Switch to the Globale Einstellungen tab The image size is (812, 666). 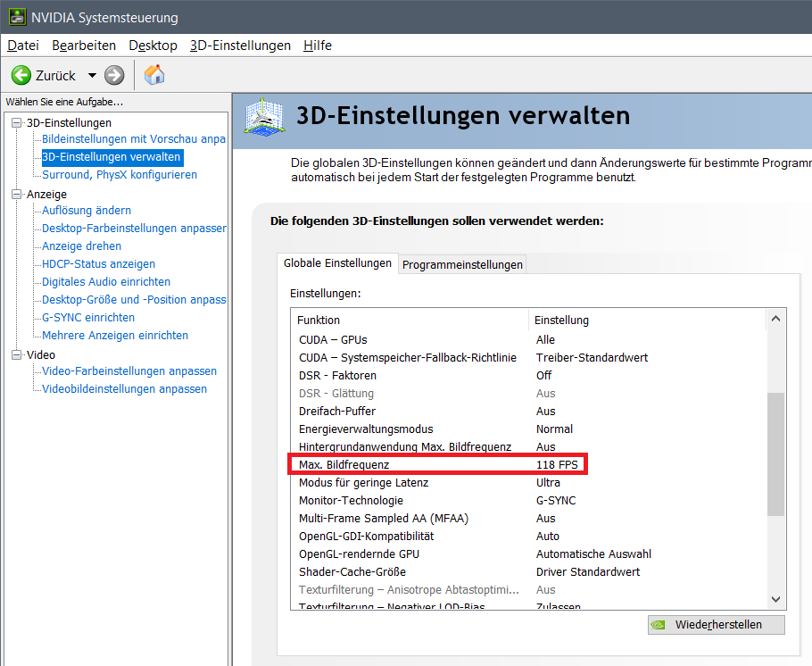click(337, 263)
